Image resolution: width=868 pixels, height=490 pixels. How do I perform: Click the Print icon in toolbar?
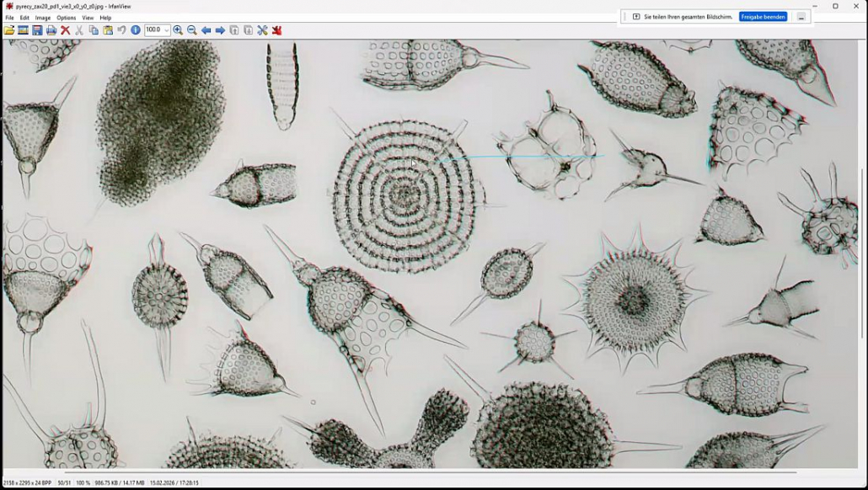51,30
